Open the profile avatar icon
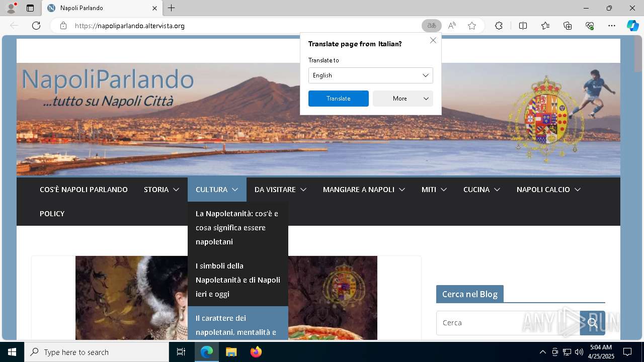 (11, 8)
